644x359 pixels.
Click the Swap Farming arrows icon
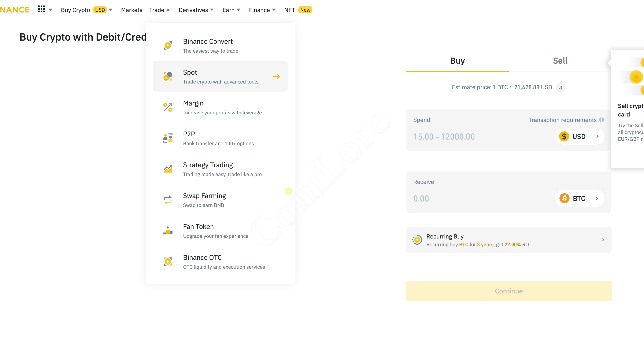[168, 200]
